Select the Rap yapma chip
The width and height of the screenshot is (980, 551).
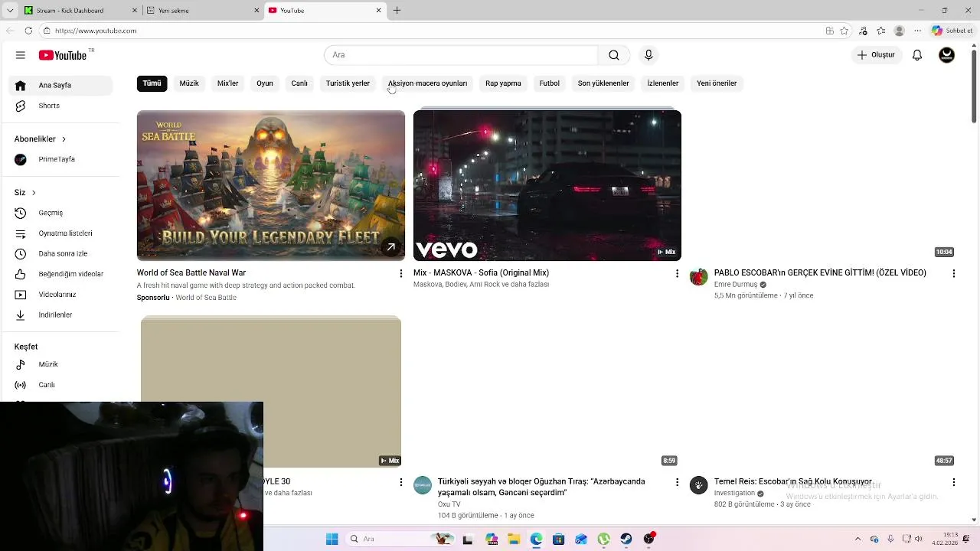[503, 83]
